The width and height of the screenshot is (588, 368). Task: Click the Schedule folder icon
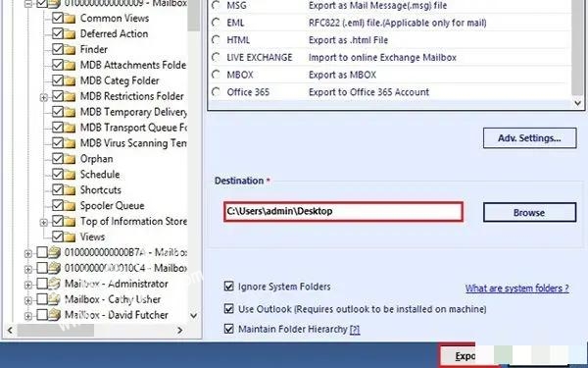[x=70, y=175]
